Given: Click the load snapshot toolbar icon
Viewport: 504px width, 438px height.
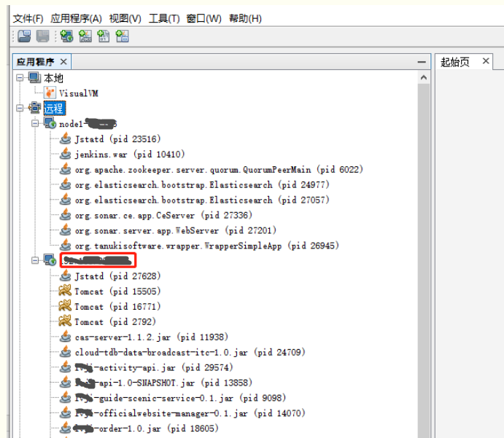Looking at the screenshot, I should 24,36.
